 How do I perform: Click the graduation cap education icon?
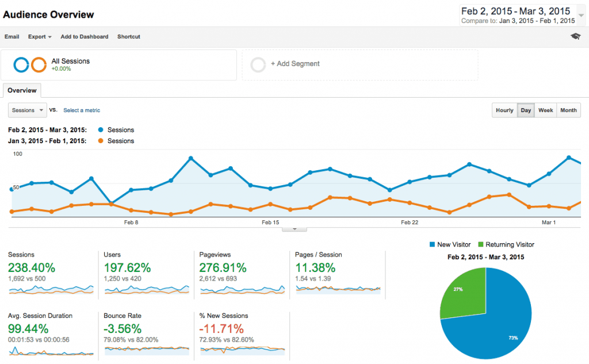[x=575, y=36]
